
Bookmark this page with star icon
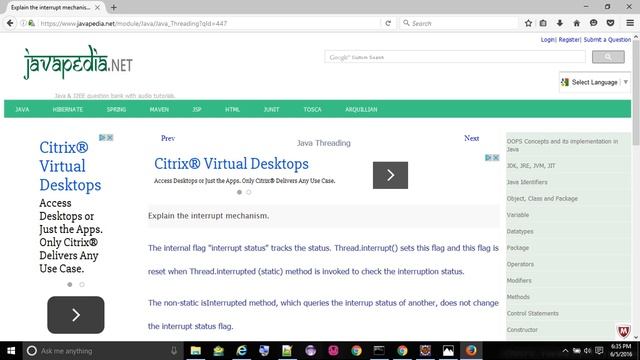(528, 23)
